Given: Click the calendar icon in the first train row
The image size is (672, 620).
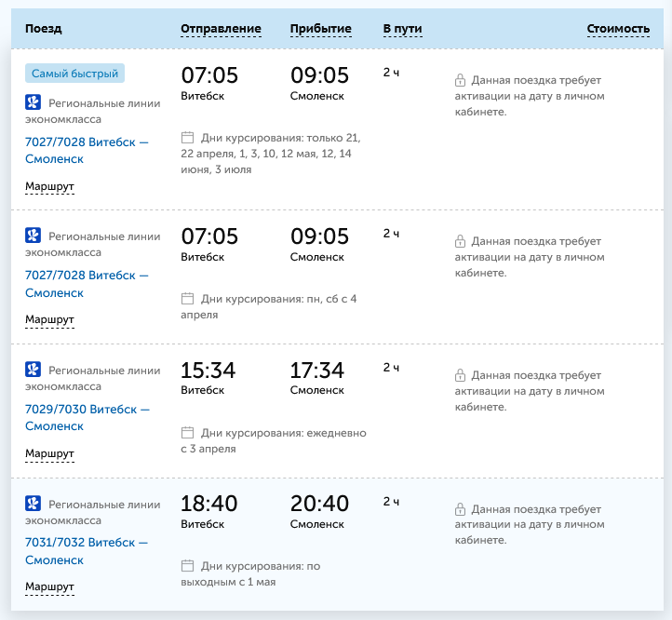Looking at the screenshot, I should tap(187, 137).
